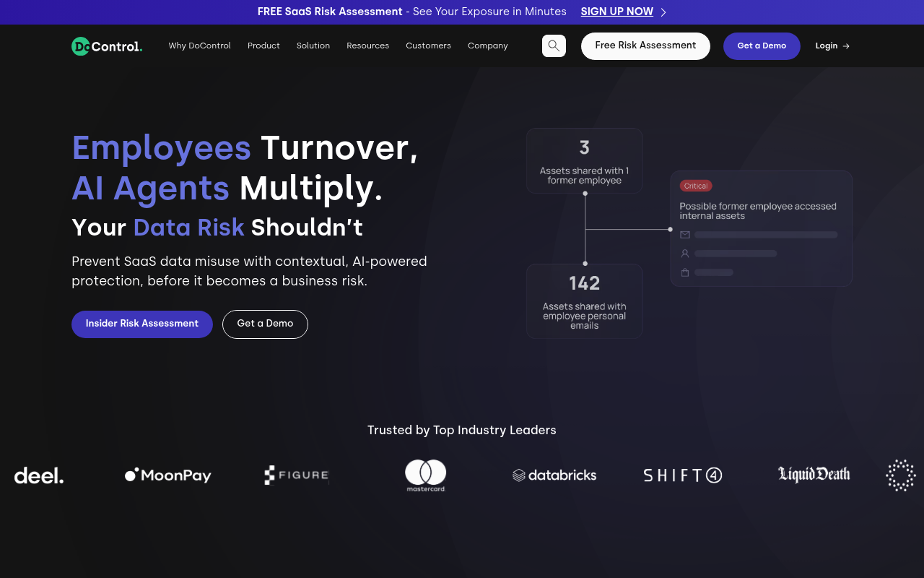Open the Solution menu
The image size is (924, 578).
[313, 46]
